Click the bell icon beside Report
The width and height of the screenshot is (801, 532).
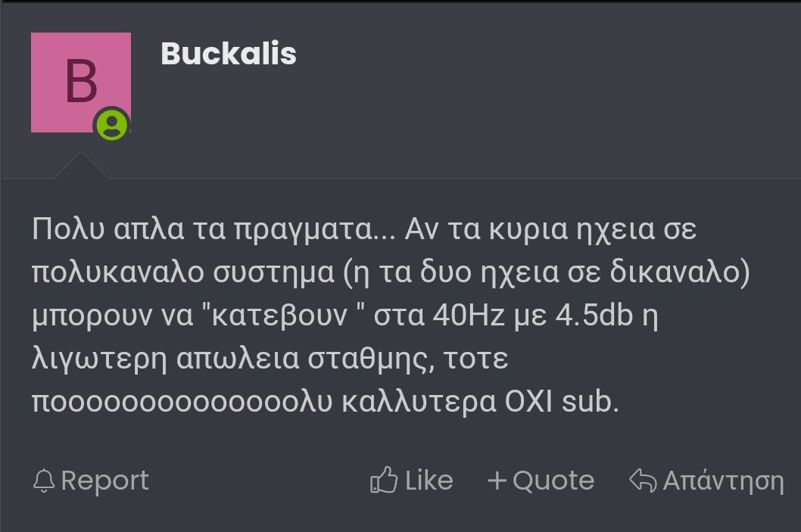44,481
